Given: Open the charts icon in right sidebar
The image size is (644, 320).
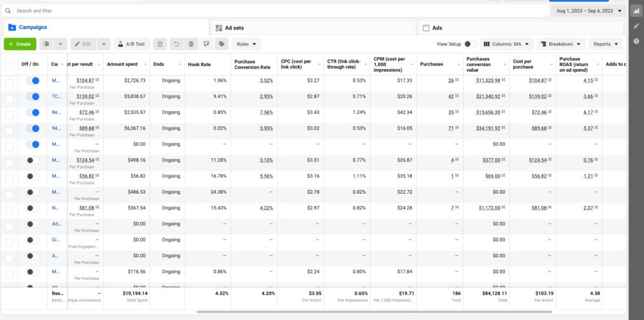Looking at the screenshot, I should coord(636,11).
